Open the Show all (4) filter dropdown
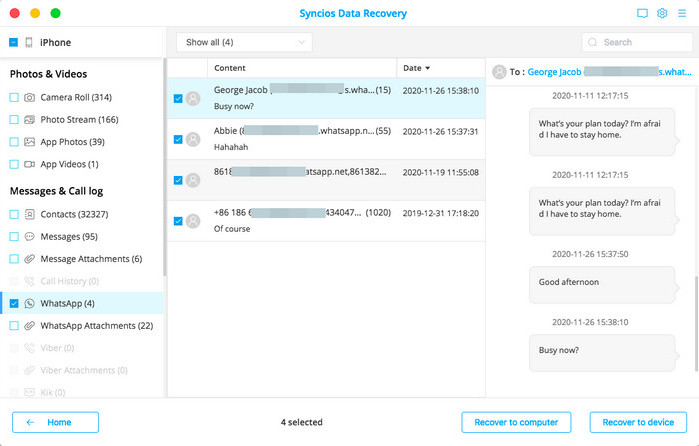The height and width of the screenshot is (446, 699). pos(244,42)
